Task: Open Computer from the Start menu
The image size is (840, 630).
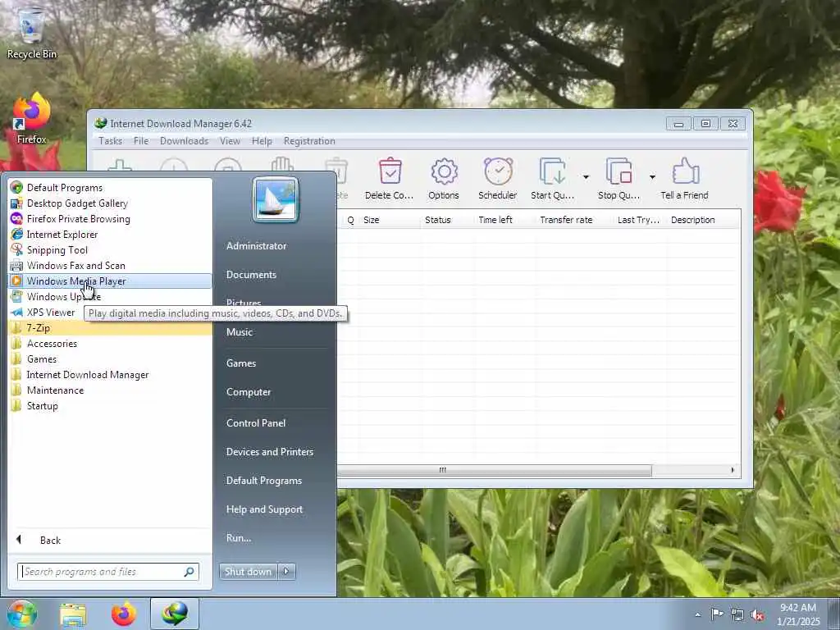Action: point(249,392)
